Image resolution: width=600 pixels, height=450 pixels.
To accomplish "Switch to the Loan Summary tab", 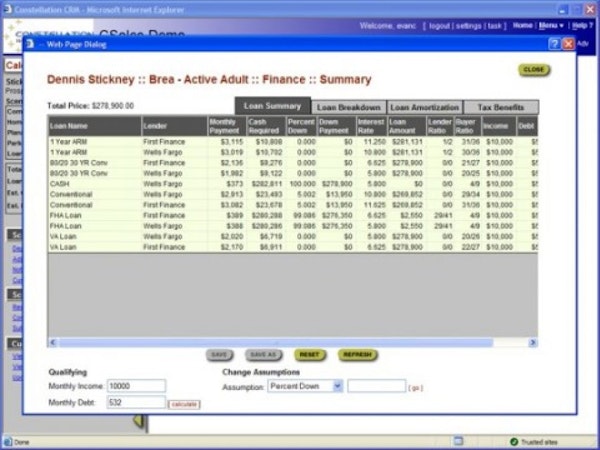I will [x=272, y=106].
